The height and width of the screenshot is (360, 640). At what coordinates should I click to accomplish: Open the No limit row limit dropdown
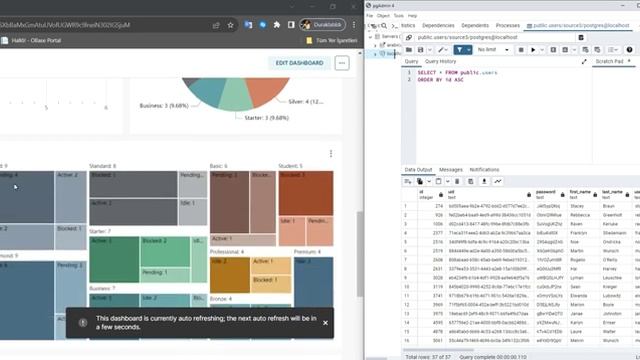pos(493,50)
